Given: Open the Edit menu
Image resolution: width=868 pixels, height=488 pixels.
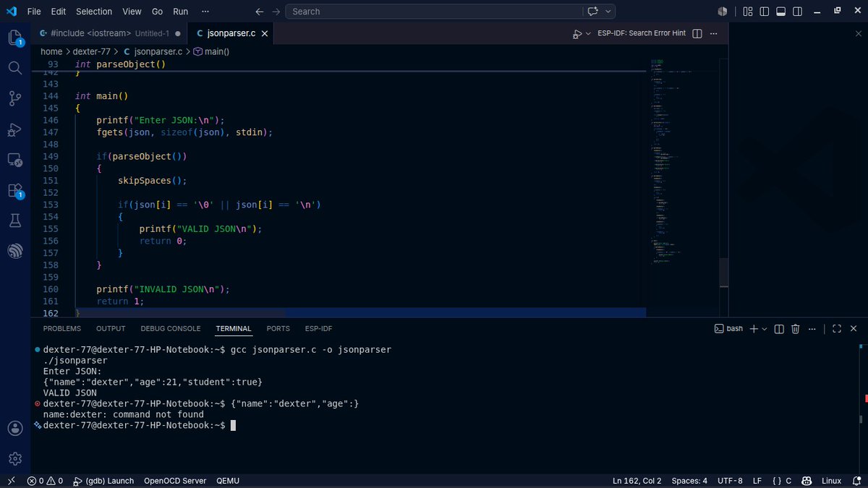Looking at the screenshot, I should click(59, 12).
